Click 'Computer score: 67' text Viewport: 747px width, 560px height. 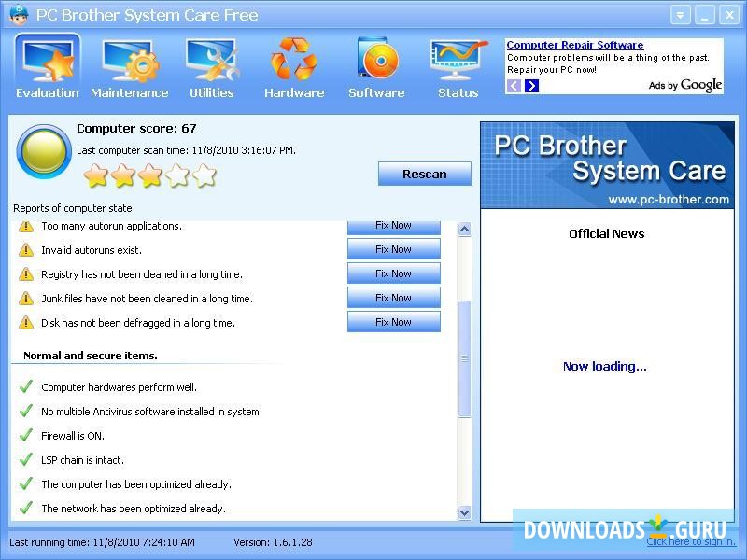[x=136, y=129]
